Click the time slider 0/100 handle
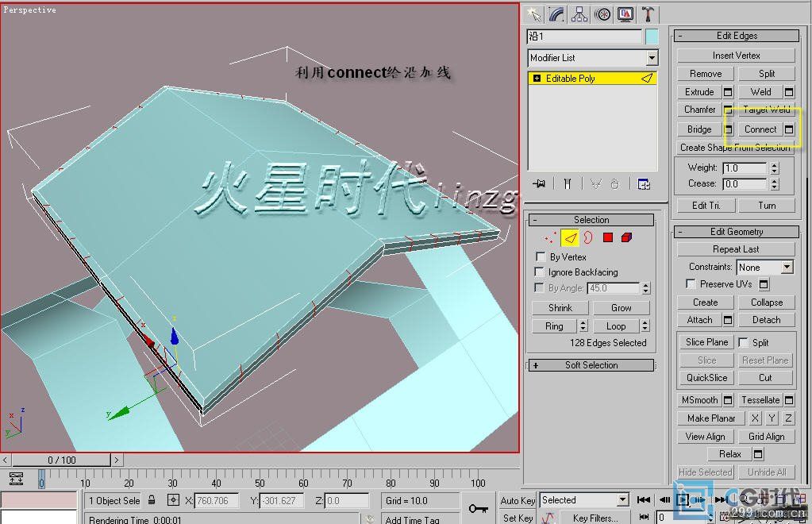Image resolution: width=812 pixels, height=524 pixels. pyautogui.click(x=62, y=460)
